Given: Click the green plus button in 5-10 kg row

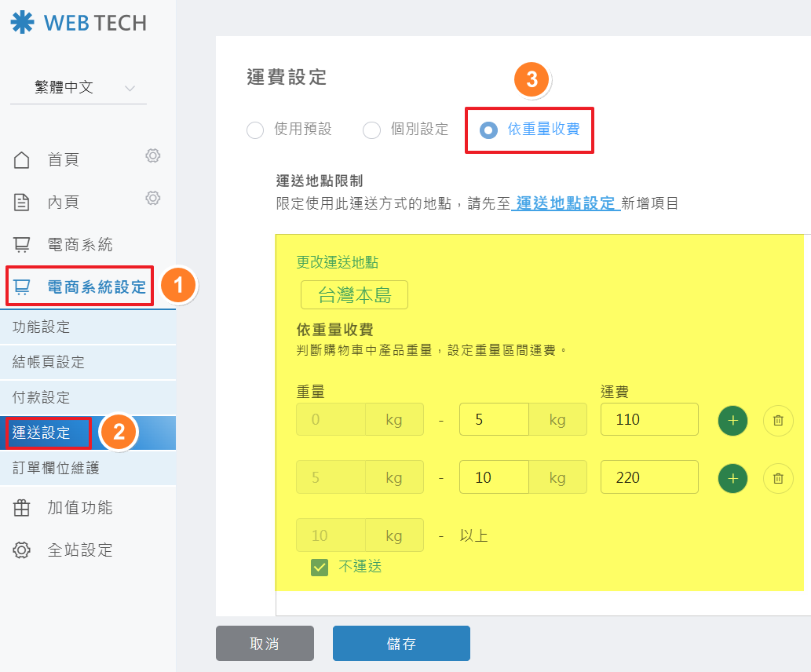Looking at the screenshot, I should 732,477.
